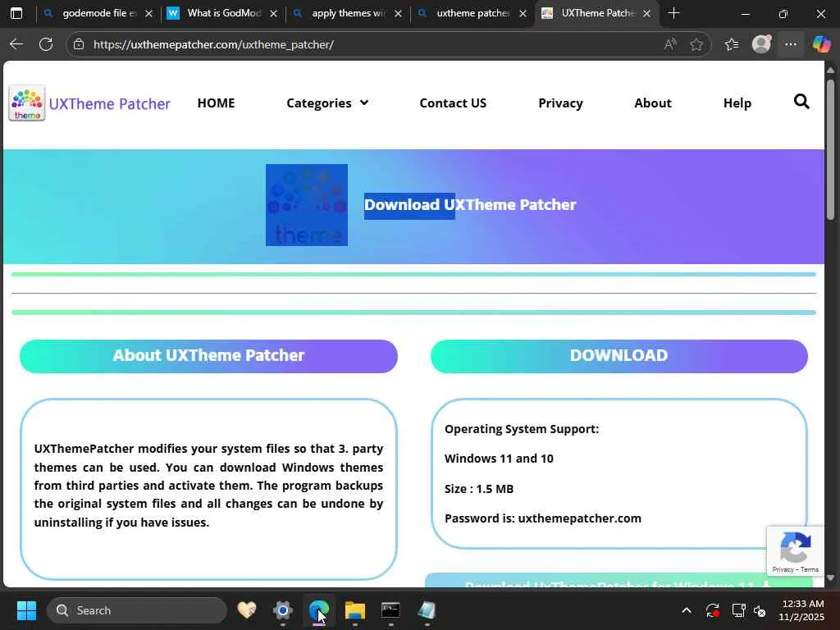Go back using the browser back arrow
The height and width of the screenshot is (630, 840).
tap(16, 44)
